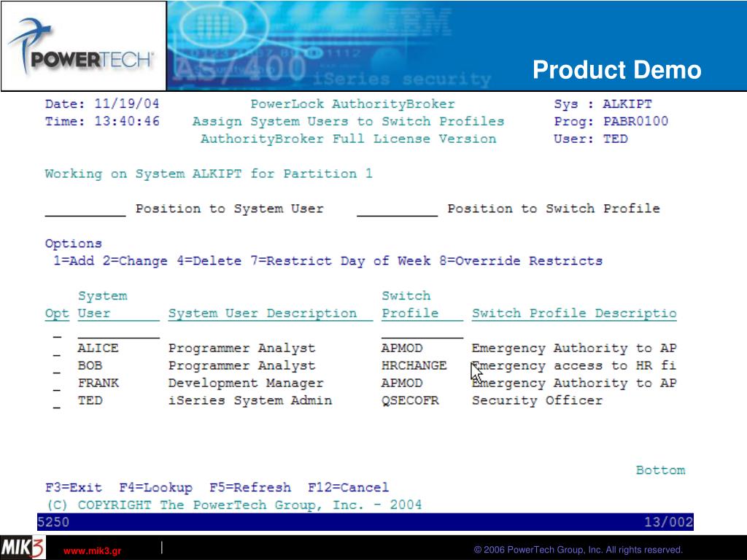Click Emergency access to HR description
This screenshot has width=747, height=560.
tap(574, 366)
